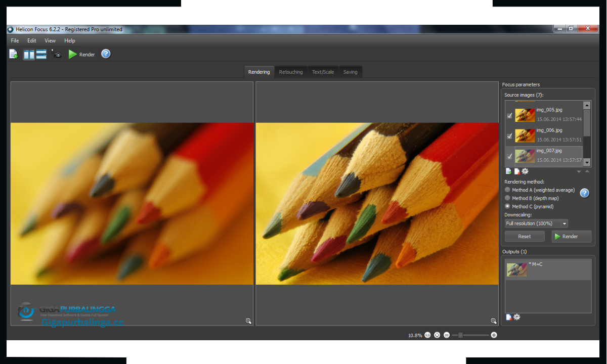This screenshot has width=607, height=364.
Task: Switch to horizontal split view layout
Action: [x=41, y=54]
